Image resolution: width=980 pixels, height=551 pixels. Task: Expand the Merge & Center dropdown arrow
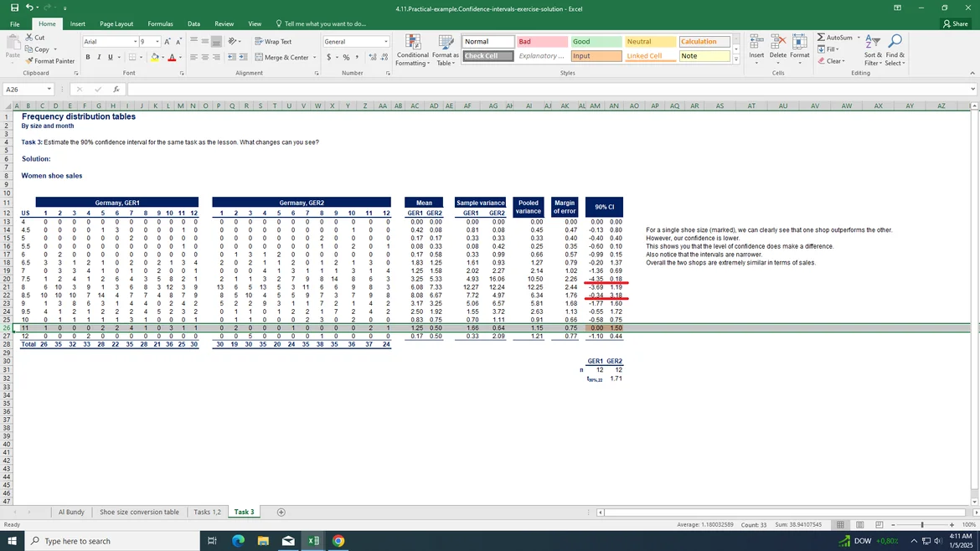click(x=314, y=58)
